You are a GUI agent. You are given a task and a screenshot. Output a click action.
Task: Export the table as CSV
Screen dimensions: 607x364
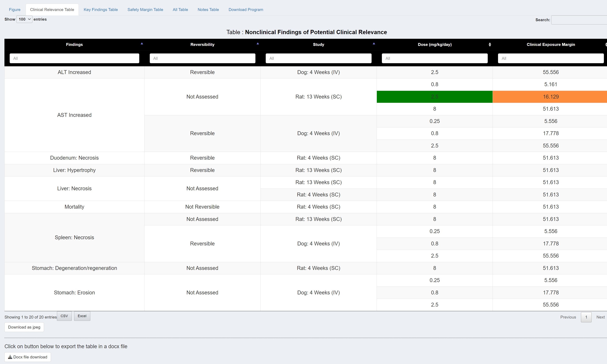(x=64, y=316)
